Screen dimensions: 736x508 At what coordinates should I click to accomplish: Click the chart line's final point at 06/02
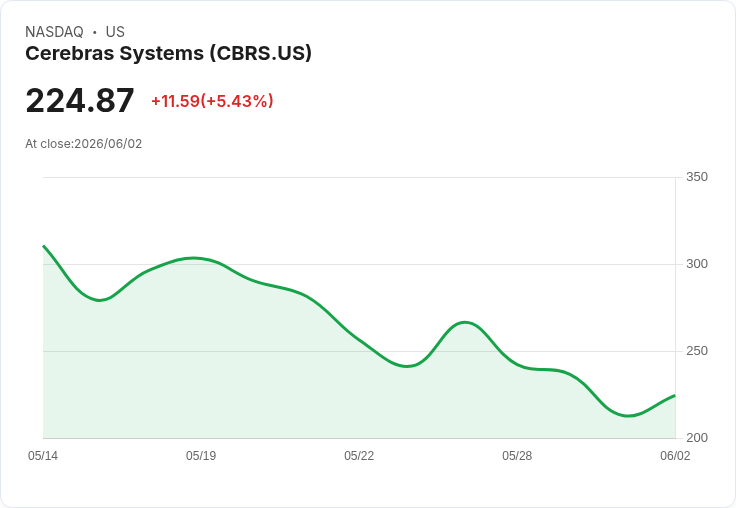coord(675,395)
